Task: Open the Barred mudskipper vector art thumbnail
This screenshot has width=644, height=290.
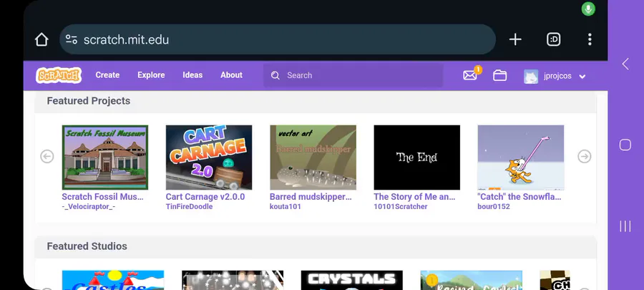Action: (313, 158)
